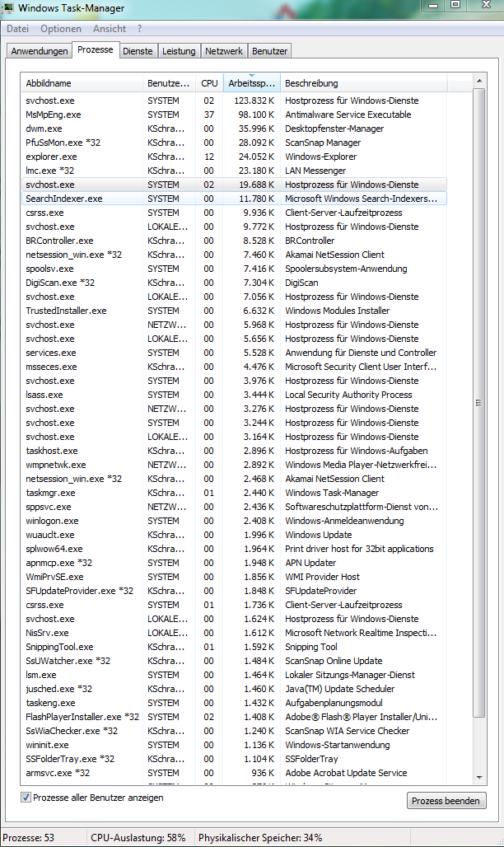Select taskmgr.exe process
The height and width of the screenshot is (847, 504).
(234, 493)
